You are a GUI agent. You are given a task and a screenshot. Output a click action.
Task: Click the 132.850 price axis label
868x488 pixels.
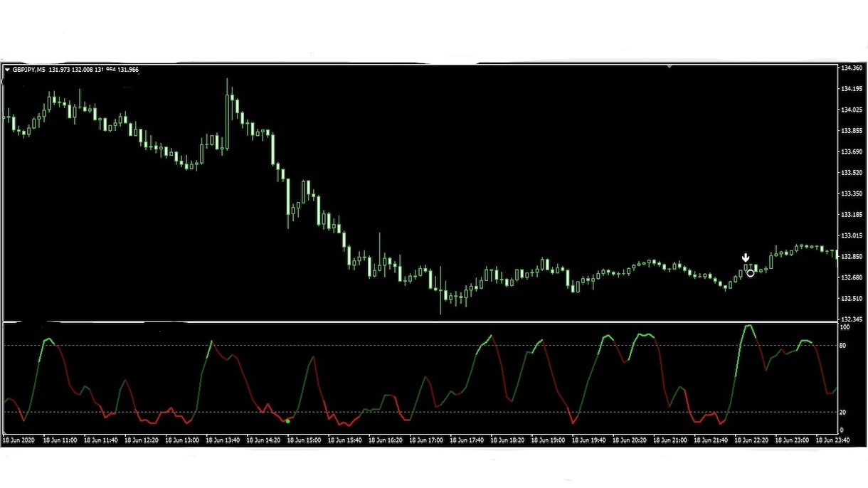[x=852, y=256]
